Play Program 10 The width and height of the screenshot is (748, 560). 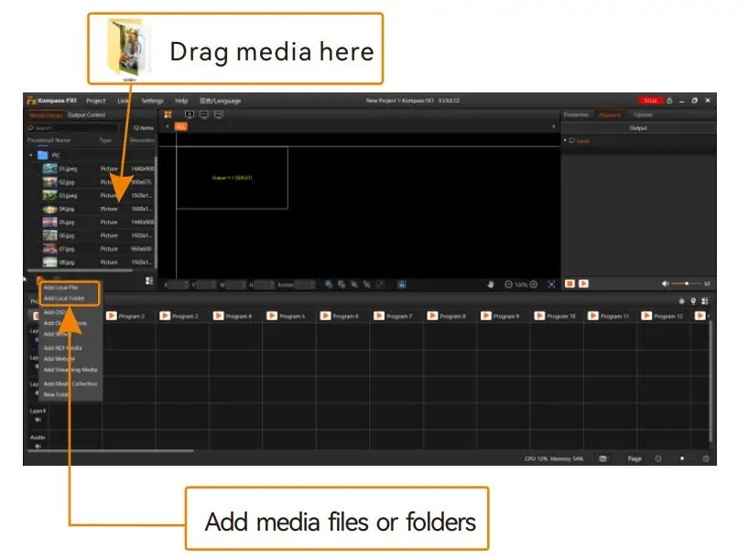pyautogui.click(x=539, y=316)
